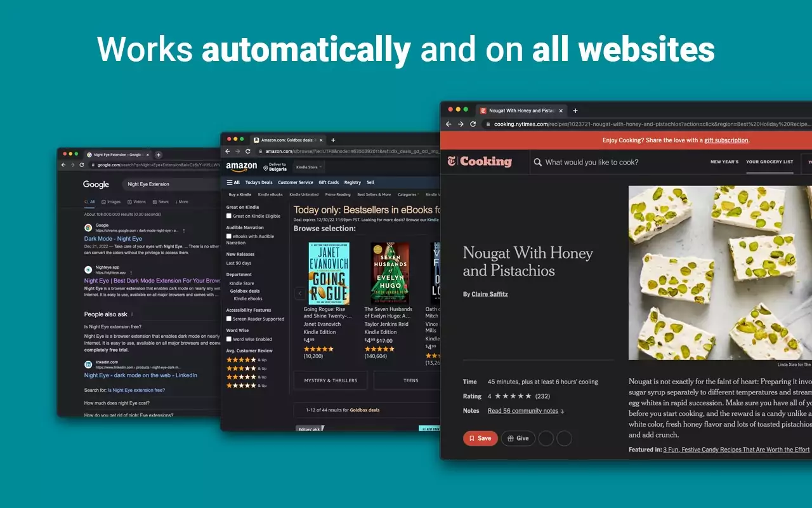The image size is (812, 508).
Task: Click the recipe star rating
Action: (513, 396)
